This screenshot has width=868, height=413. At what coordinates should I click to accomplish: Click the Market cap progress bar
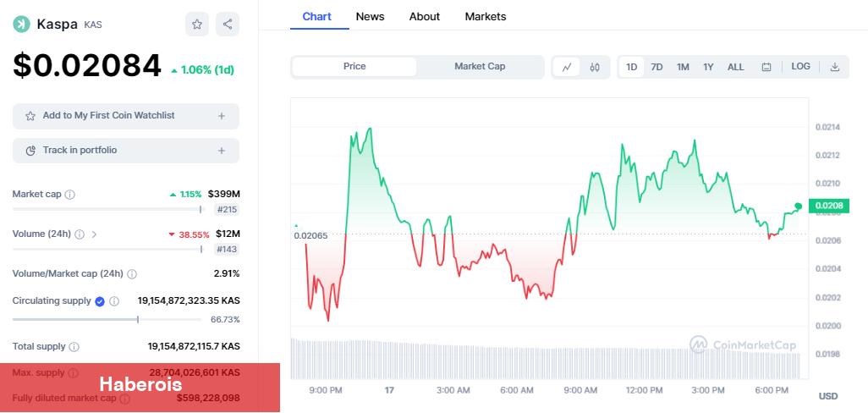[x=108, y=209]
